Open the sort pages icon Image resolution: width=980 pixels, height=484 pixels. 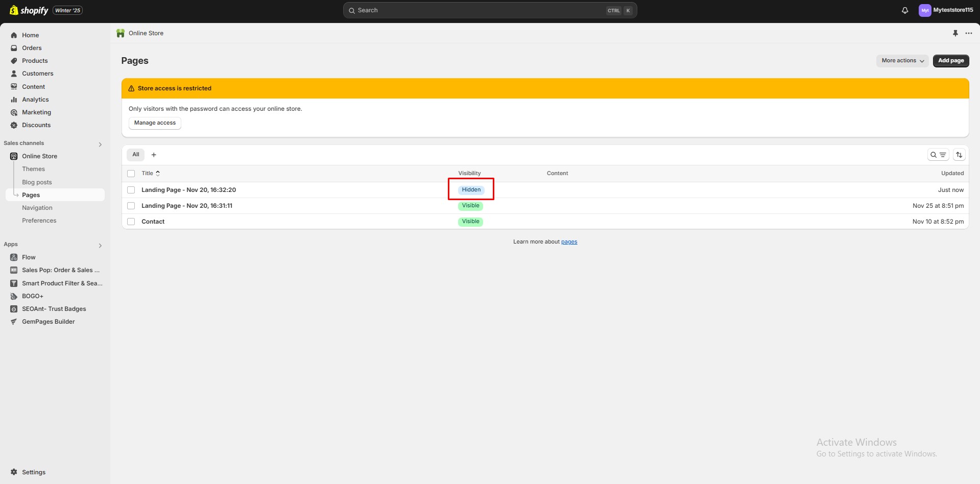pos(959,155)
